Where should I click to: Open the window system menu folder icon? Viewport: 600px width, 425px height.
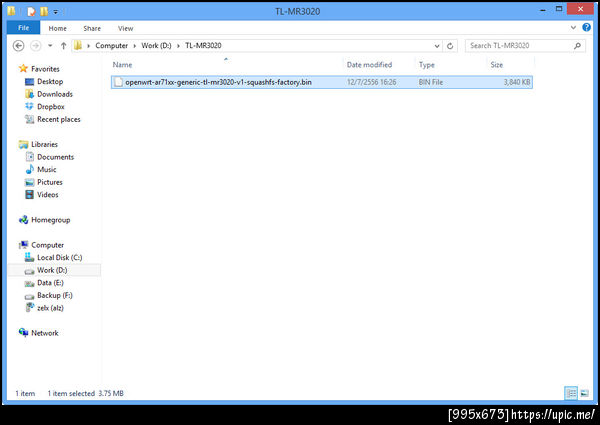click(x=11, y=11)
